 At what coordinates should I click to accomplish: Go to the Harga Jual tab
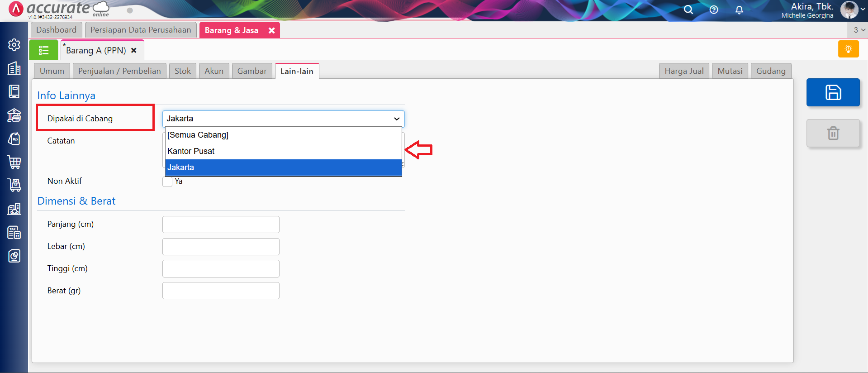[683, 71]
